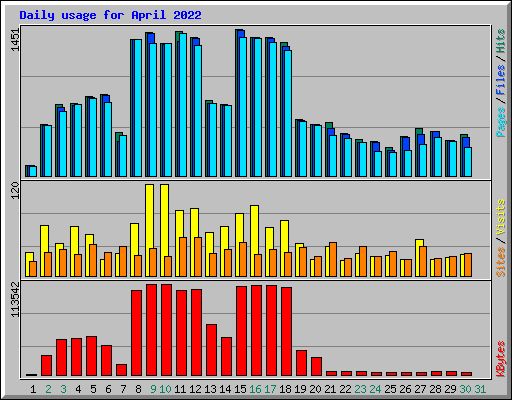Select day label 5
Image resolution: width=512 pixels, height=400 pixels.
coord(93,389)
